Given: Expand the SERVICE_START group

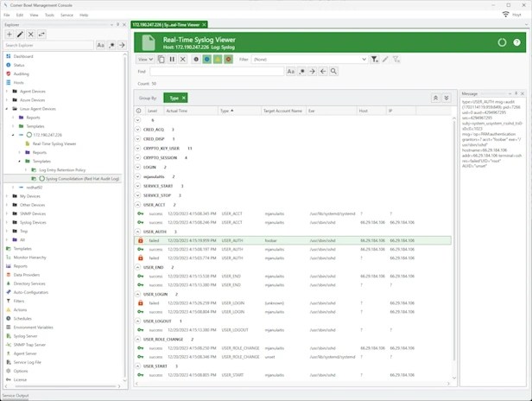Looking at the screenshot, I should 138,186.
